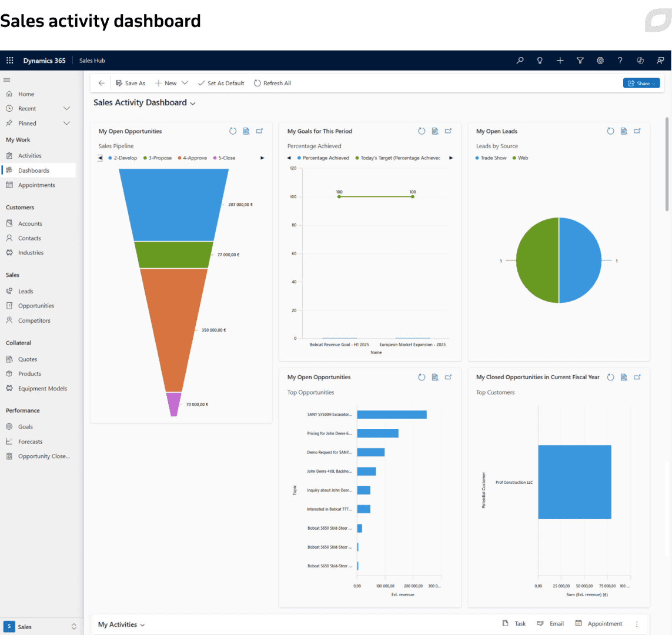Screen dimensions: 672x635
Task: Click Refresh All
Action: (272, 83)
